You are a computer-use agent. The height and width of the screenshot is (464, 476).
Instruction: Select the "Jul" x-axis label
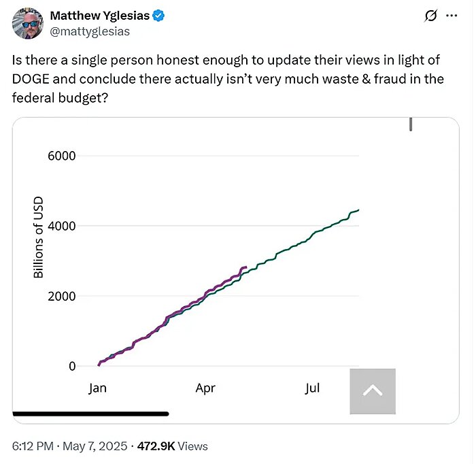point(312,388)
